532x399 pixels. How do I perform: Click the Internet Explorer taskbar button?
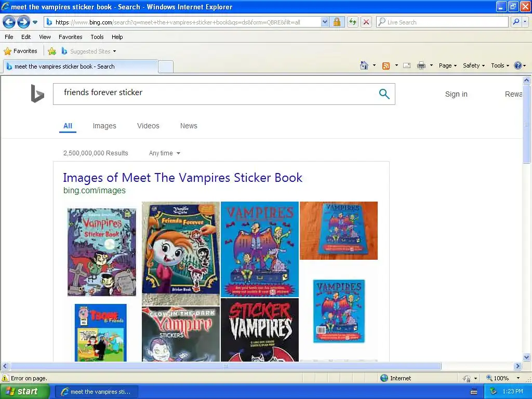click(x=96, y=392)
